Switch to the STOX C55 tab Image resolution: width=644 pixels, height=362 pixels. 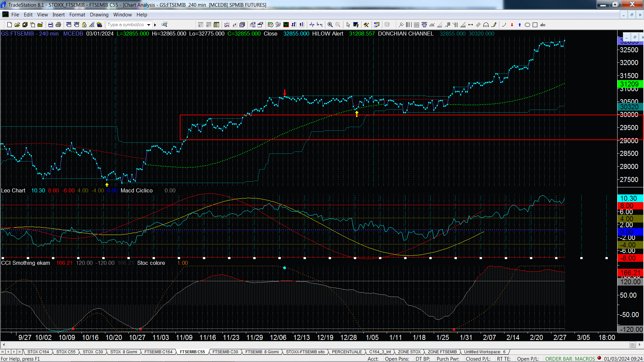pyautogui.click(x=66, y=352)
